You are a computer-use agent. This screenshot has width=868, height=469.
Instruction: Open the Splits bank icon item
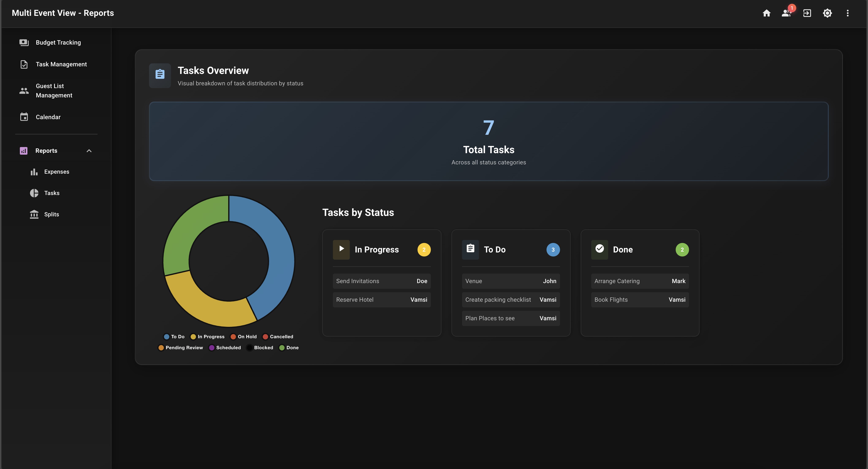34,214
